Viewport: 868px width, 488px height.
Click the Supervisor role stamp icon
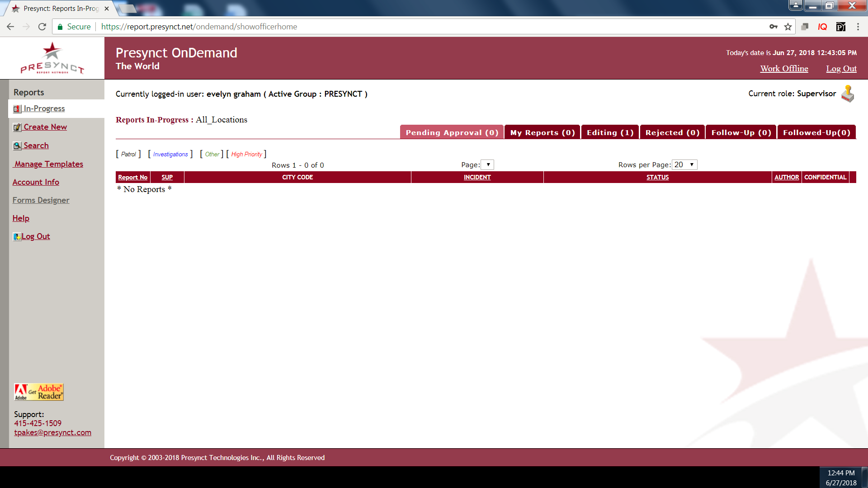pos(848,94)
